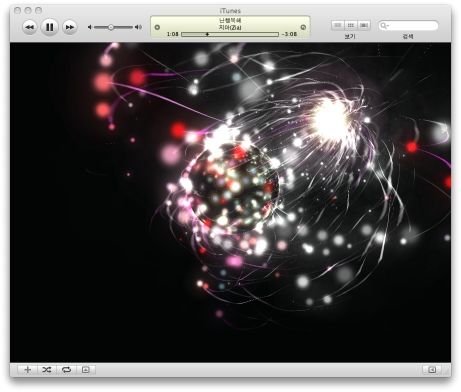Click the artist name 지아(Zia)
461x392 pixels.
(x=230, y=27)
